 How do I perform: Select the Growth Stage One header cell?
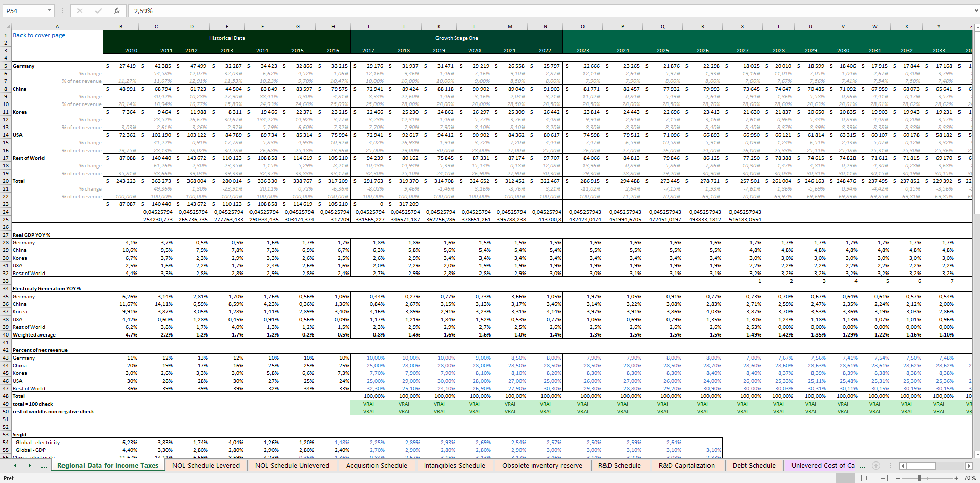click(x=457, y=38)
